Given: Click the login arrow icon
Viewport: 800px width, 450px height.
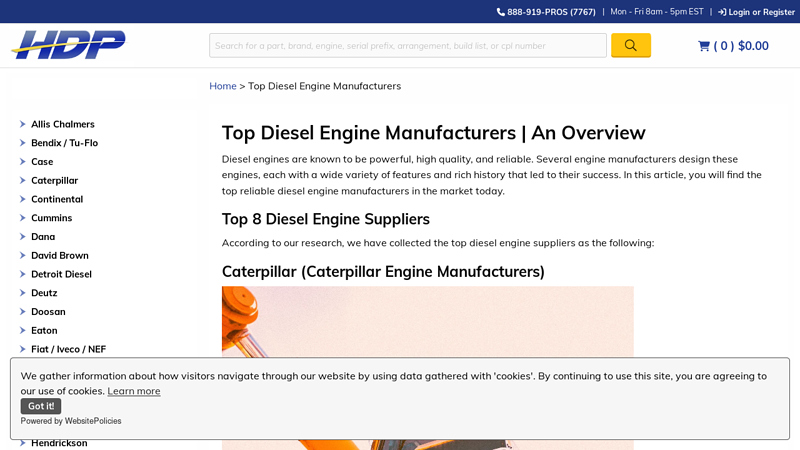Looking at the screenshot, I should coord(722,12).
